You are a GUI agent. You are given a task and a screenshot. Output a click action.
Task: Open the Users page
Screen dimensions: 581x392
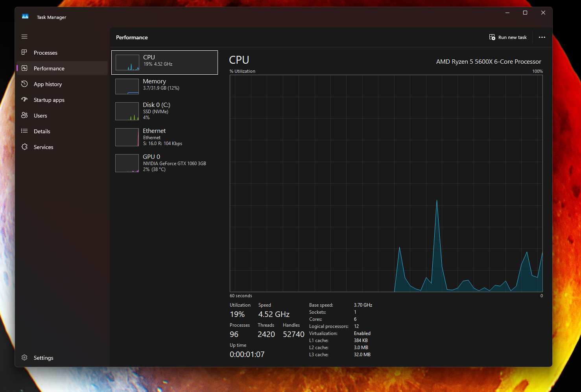(40, 116)
